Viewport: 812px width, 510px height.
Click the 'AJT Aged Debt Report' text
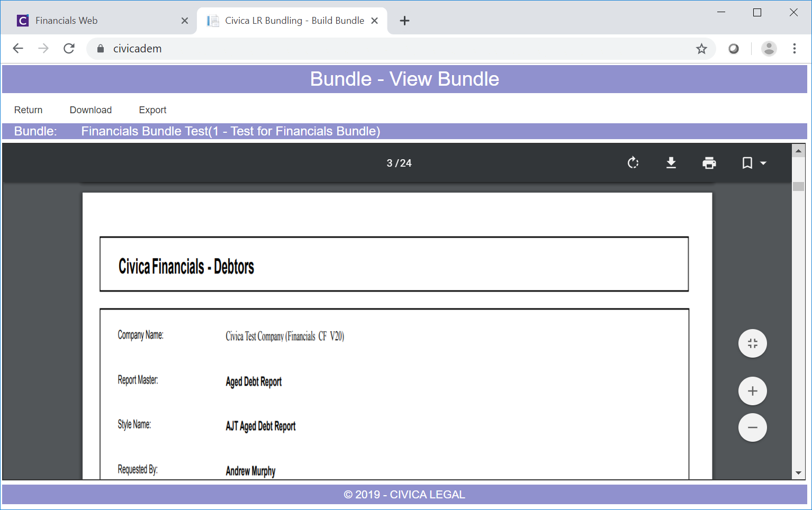[260, 426]
